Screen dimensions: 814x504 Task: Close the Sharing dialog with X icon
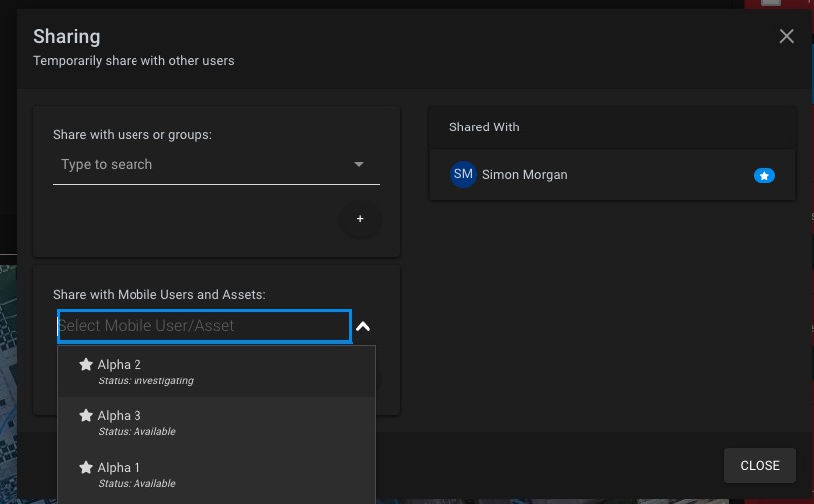[x=786, y=36]
